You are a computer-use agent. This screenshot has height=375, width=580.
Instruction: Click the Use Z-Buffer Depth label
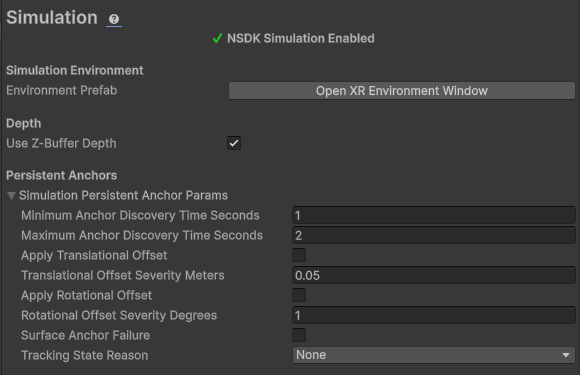tap(61, 143)
